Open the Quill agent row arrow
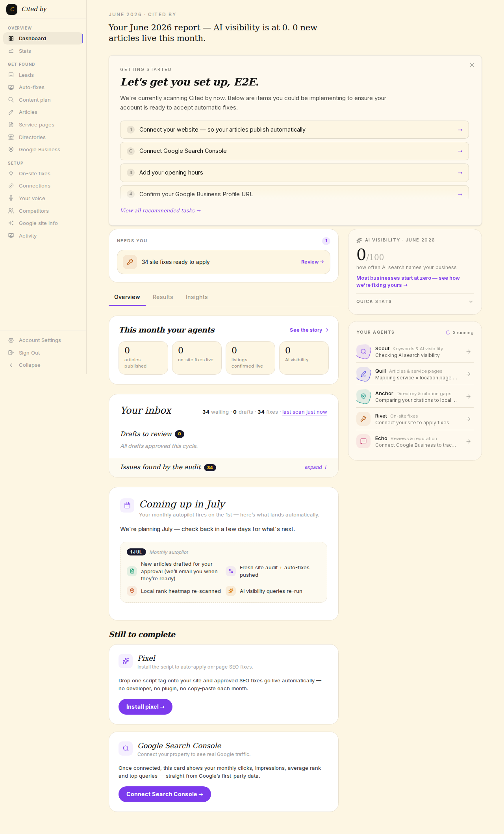 [469, 374]
